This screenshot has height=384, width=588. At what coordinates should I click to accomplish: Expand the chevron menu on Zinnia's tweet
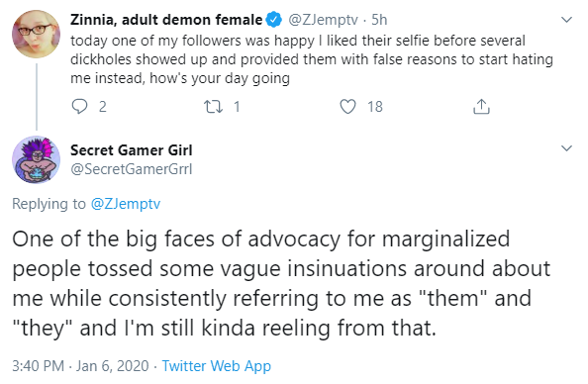point(566,20)
